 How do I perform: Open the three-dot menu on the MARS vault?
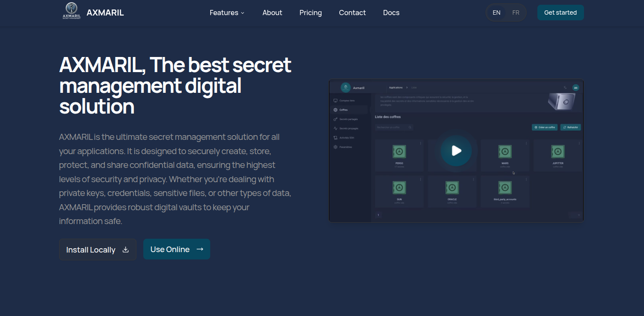pos(526,143)
